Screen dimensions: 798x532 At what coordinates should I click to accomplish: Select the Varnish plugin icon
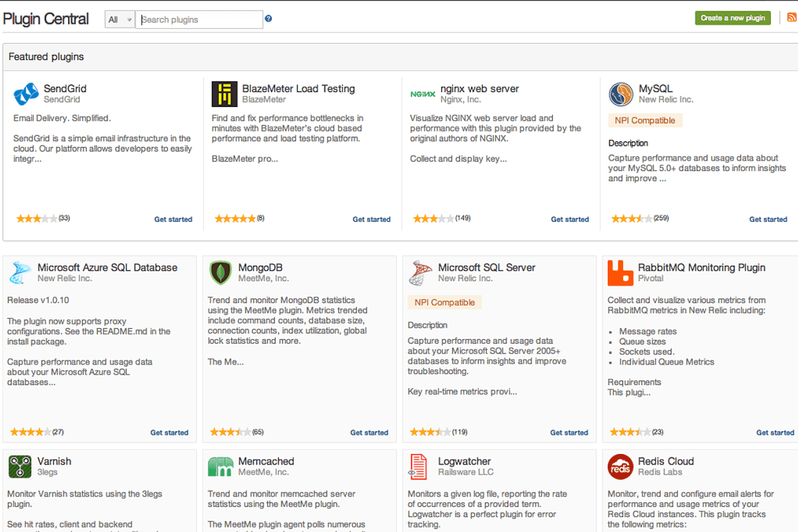pos(20,466)
